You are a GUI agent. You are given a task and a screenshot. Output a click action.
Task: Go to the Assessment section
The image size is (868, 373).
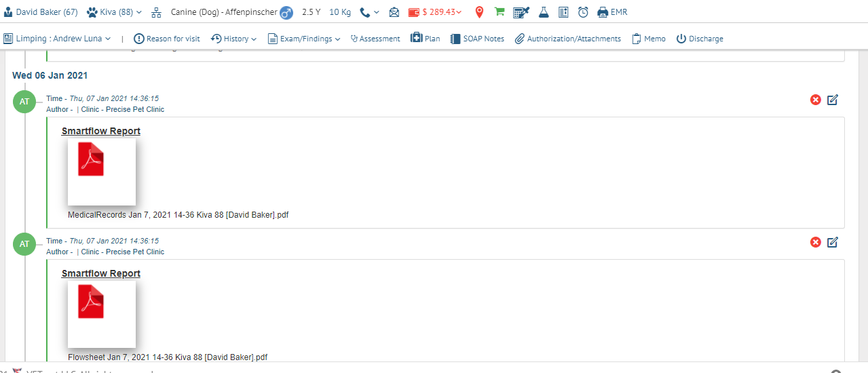[375, 39]
